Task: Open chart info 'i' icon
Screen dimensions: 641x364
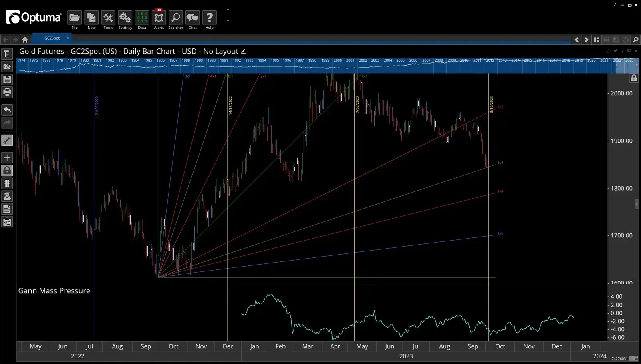Action: point(623,51)
